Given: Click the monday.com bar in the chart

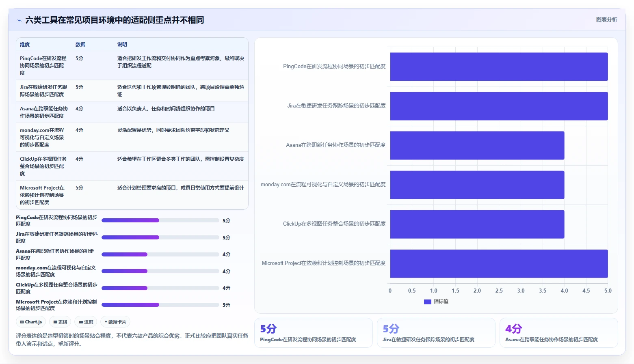Looking at the screenshot, I should 477,185.
